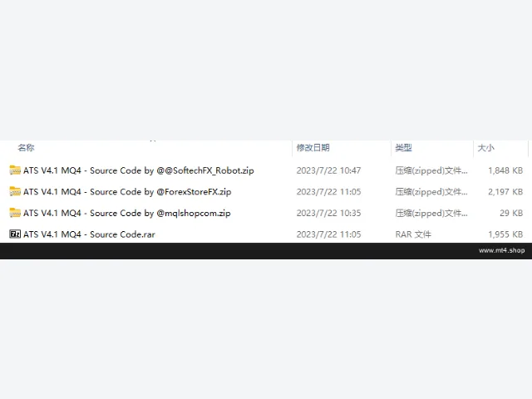
Task: Click the type cell of SoftechFX_Robot.zip
Action: [431, 170]
